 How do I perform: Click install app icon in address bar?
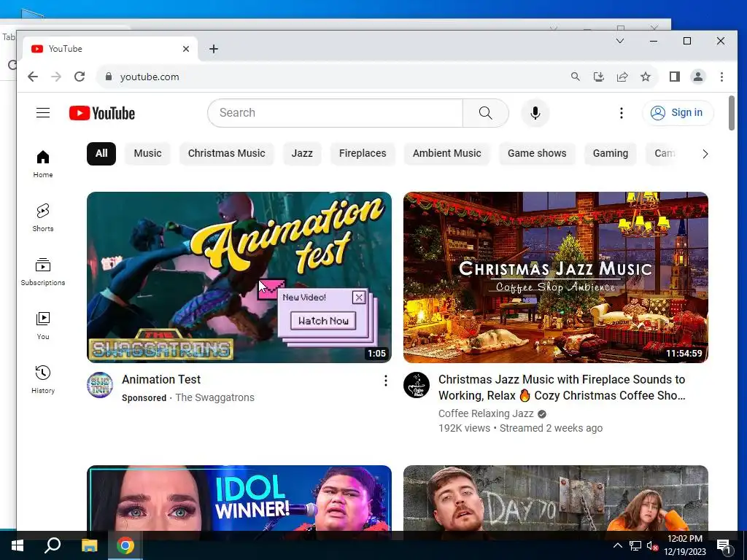tap(599, 77)
